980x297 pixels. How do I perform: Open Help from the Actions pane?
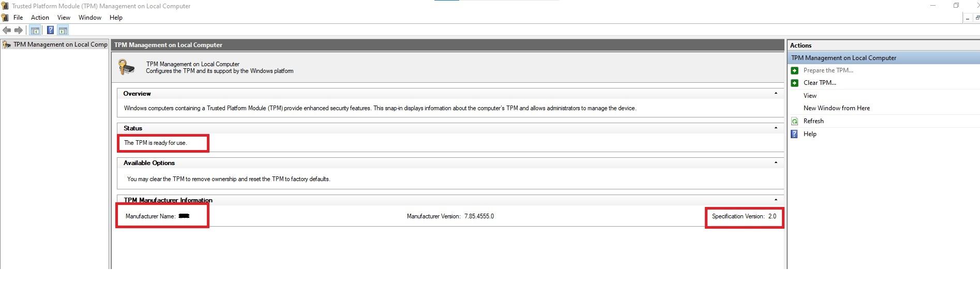point(810,134)
